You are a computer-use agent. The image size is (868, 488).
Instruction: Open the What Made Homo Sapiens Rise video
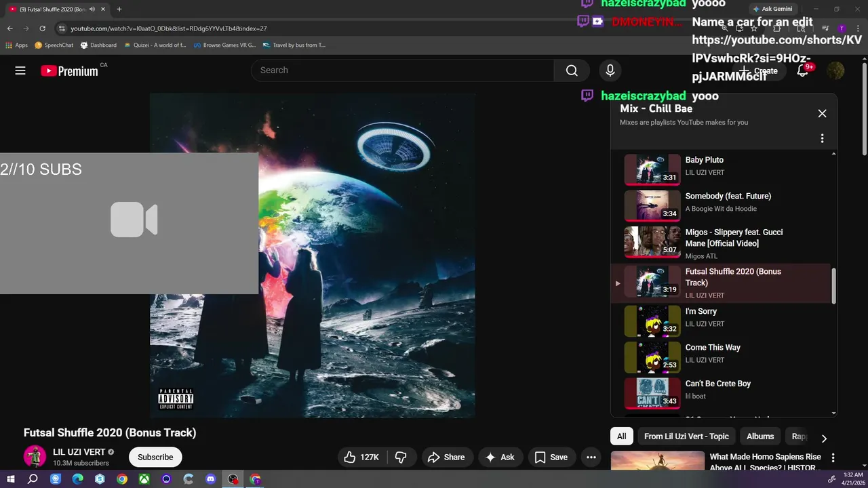coord(765,462)
